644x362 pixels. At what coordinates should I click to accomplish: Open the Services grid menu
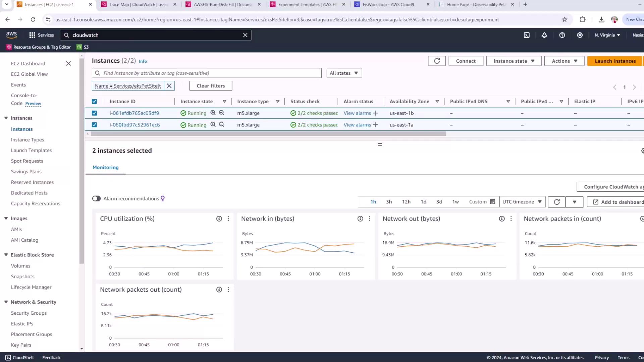click(32, 35)
